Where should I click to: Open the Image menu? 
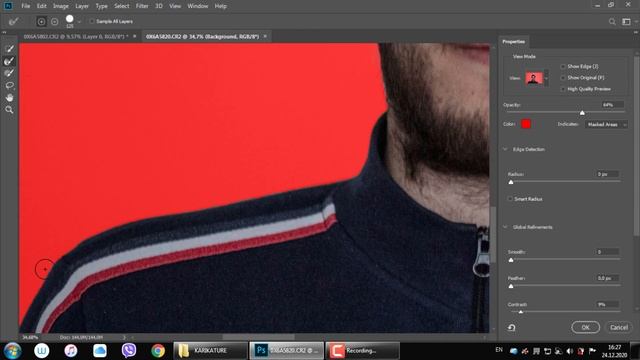coord(61,6)
